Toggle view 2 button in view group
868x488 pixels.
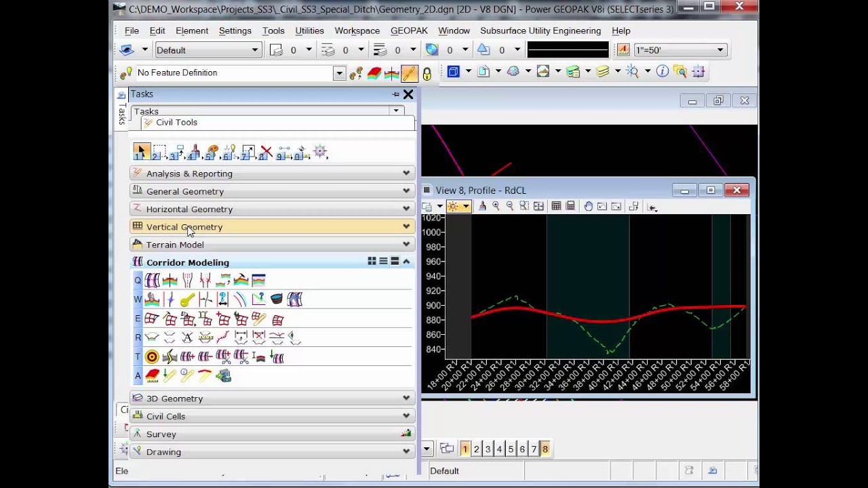476,449
